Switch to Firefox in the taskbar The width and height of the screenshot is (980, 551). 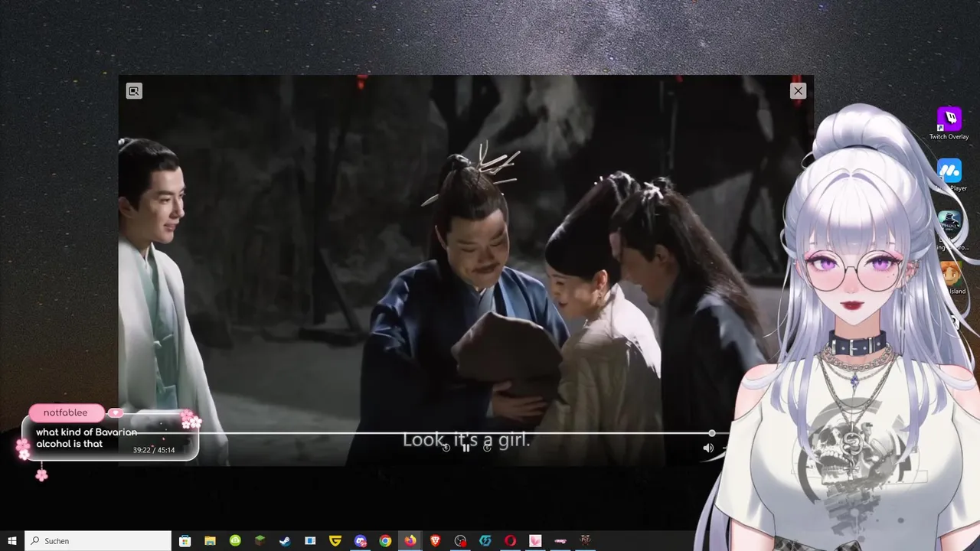pos(410,541)
